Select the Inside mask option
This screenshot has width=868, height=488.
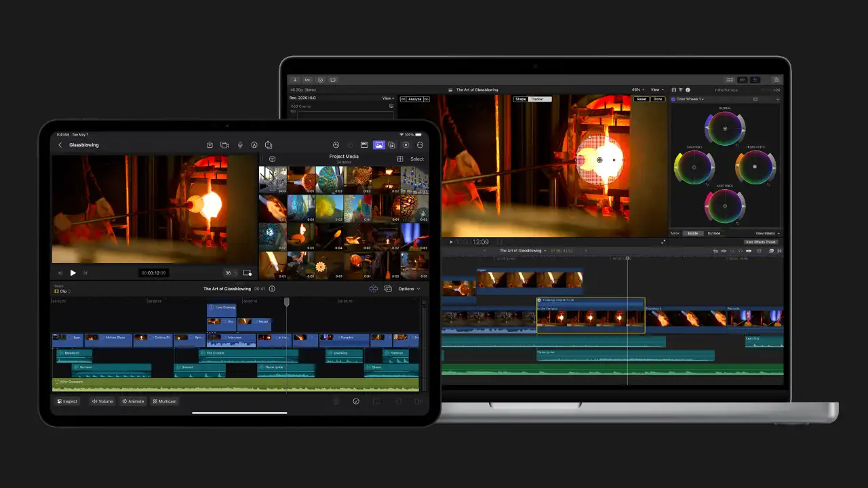click(693, 233)
